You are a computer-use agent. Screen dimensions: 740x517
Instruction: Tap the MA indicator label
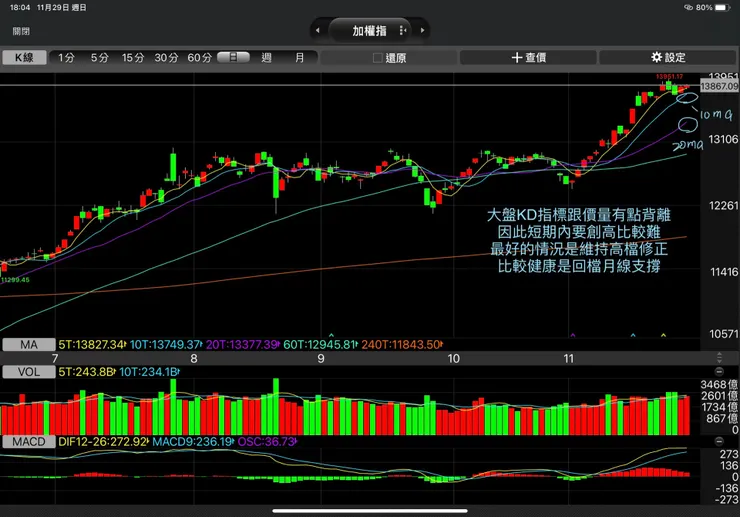29,345
